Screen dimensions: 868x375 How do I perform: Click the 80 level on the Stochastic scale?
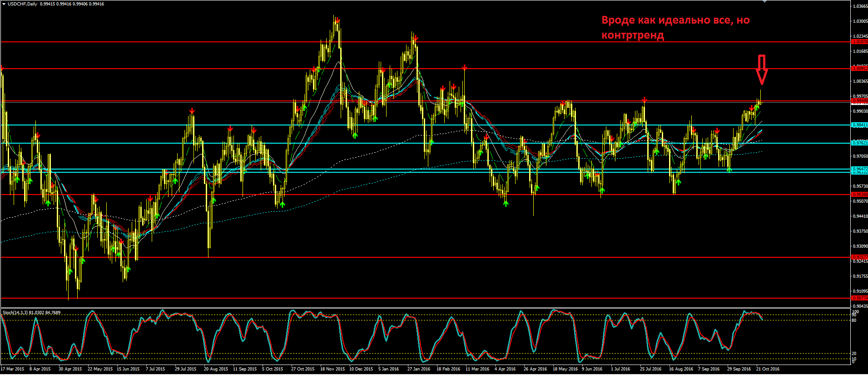coord(854,320)
